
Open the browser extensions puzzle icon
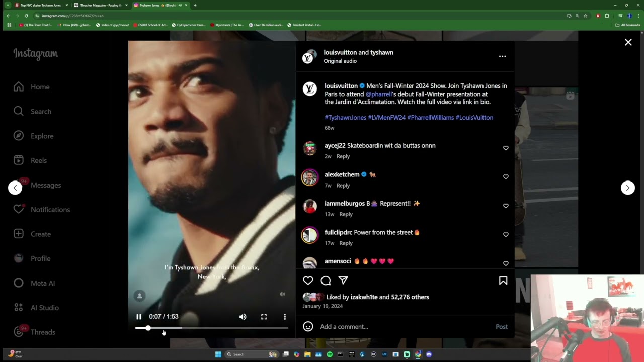click(x=607, y=16)
